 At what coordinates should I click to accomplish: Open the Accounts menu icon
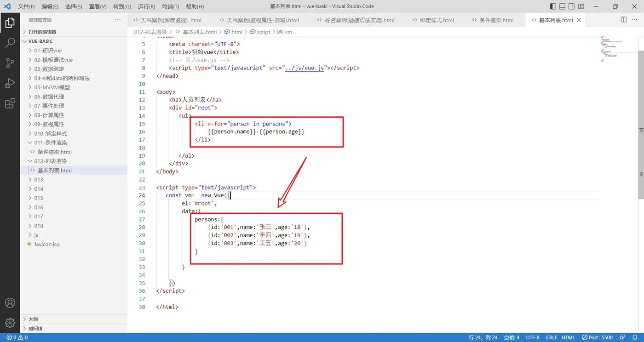click(10, 303)
